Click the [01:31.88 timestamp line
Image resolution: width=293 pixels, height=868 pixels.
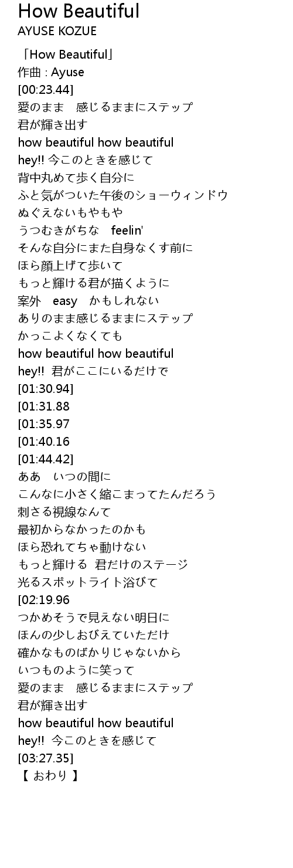coord(44,406)
